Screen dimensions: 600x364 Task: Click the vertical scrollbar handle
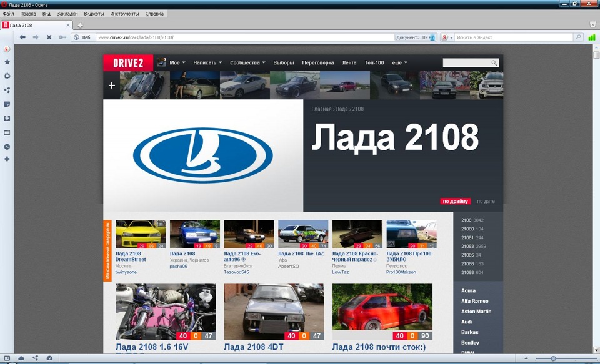pos(596,55)
